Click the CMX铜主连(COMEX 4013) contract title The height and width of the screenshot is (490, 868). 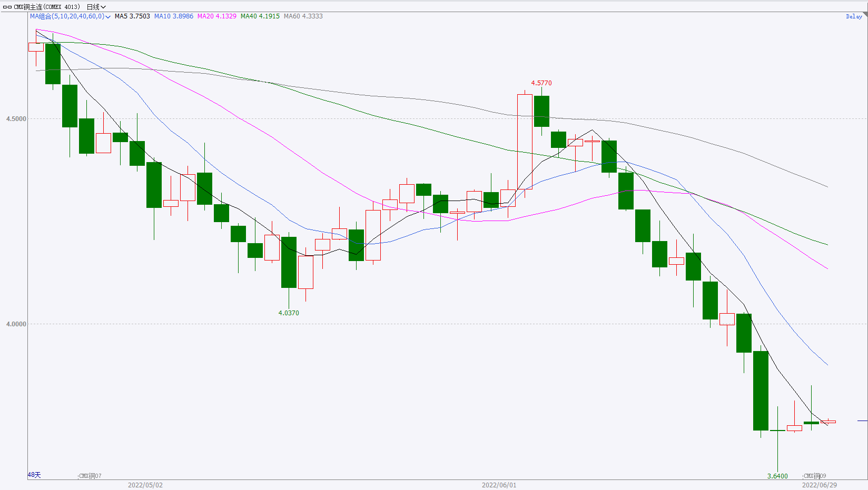point(47,7)
